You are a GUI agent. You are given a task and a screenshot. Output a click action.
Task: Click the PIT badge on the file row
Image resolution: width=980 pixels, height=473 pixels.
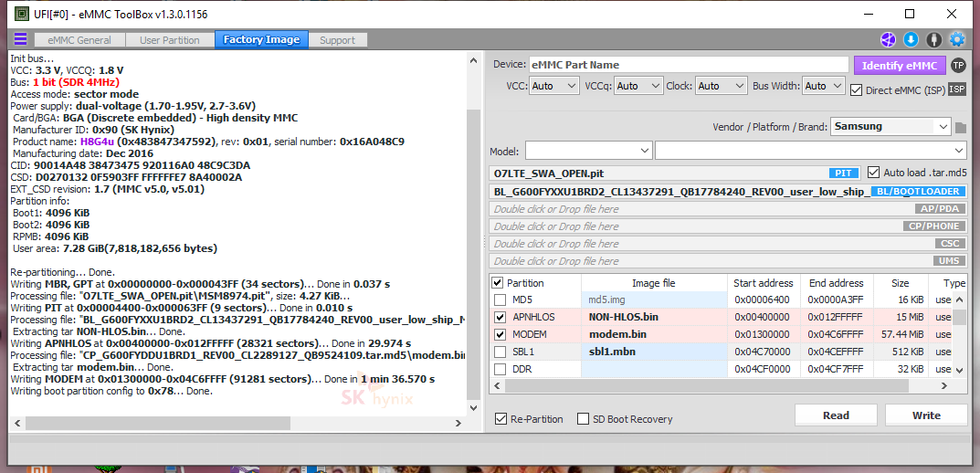click(x=845, y=173)
